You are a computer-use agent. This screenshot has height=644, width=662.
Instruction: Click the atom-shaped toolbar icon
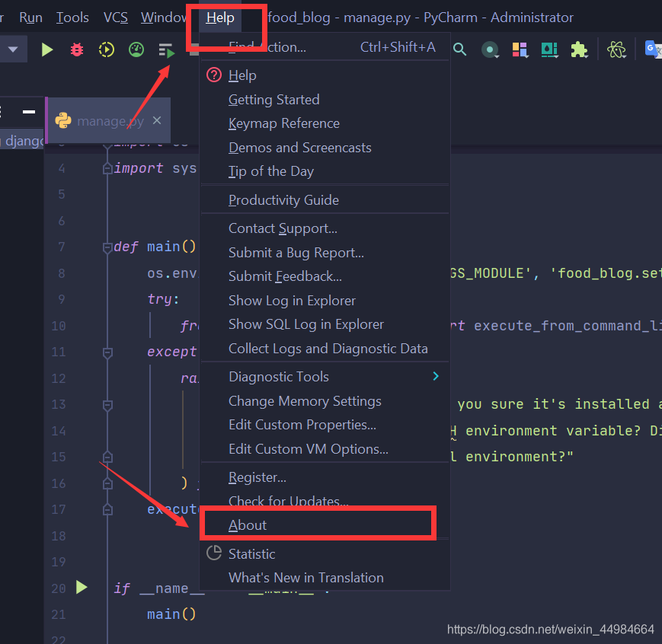pos(616,49)
